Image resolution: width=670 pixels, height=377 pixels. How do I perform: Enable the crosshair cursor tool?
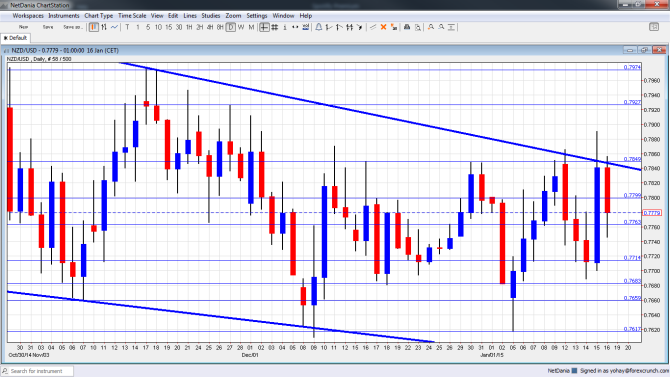click(x=264, y=27)
